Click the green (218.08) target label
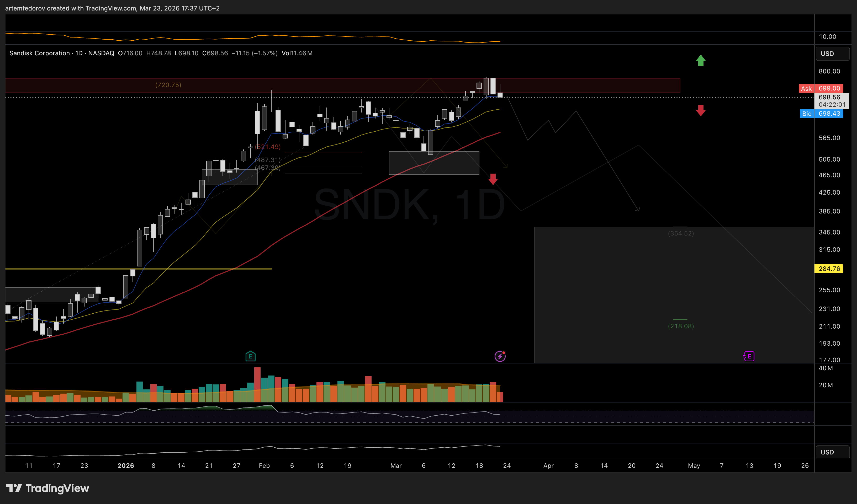Image resolution: width=857 pixels, height=504 pixels. 681,326
